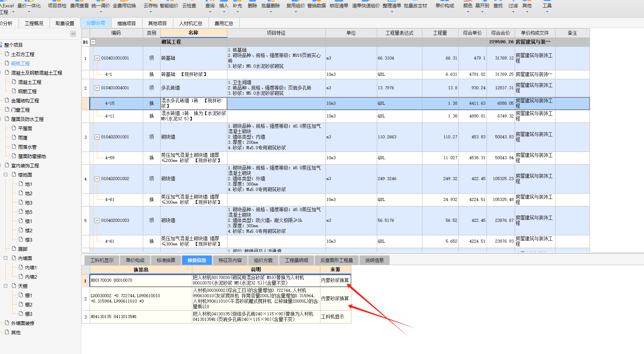
Task: Click 查找 toolbar item
Action: click(x=498, y=6)
